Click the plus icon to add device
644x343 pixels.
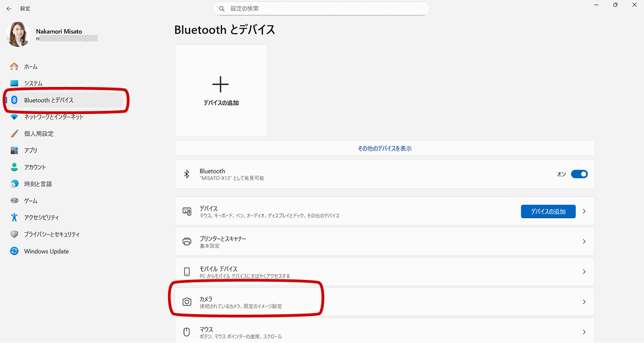[x=220, y=85]
